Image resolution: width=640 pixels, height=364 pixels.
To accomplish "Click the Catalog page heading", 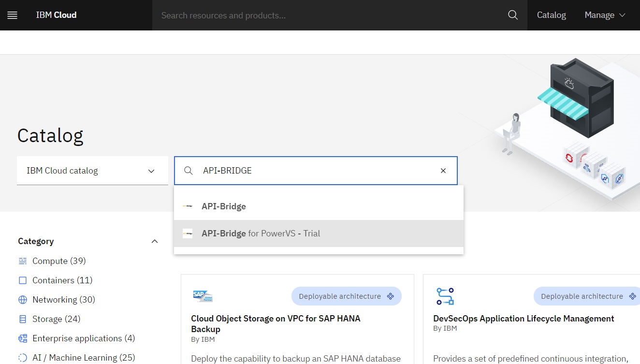I will (50, 135).
